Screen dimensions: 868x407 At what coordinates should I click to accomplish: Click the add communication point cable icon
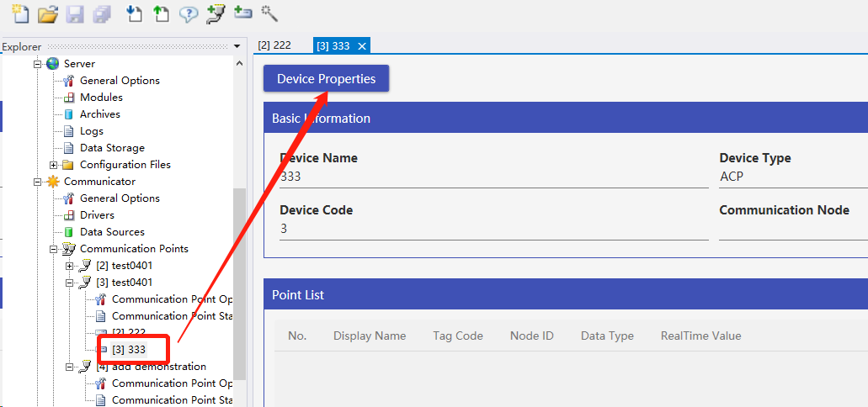click(x=216, y=13)
